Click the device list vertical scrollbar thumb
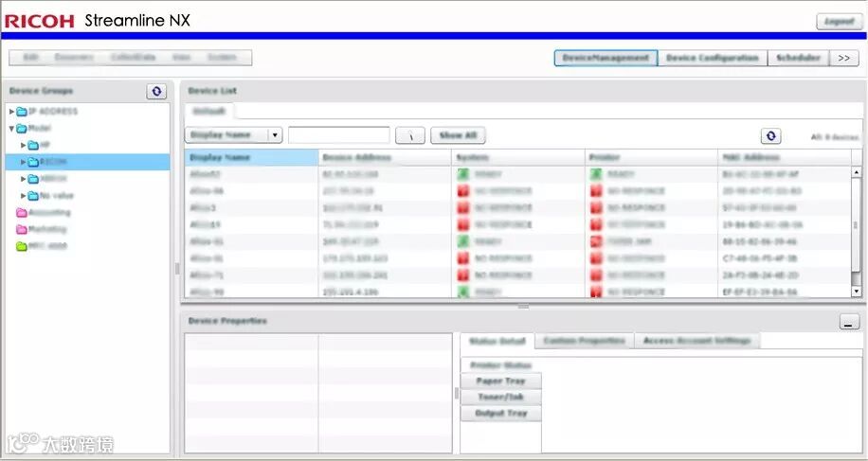868x461 pixels. [x=857, y=225]
